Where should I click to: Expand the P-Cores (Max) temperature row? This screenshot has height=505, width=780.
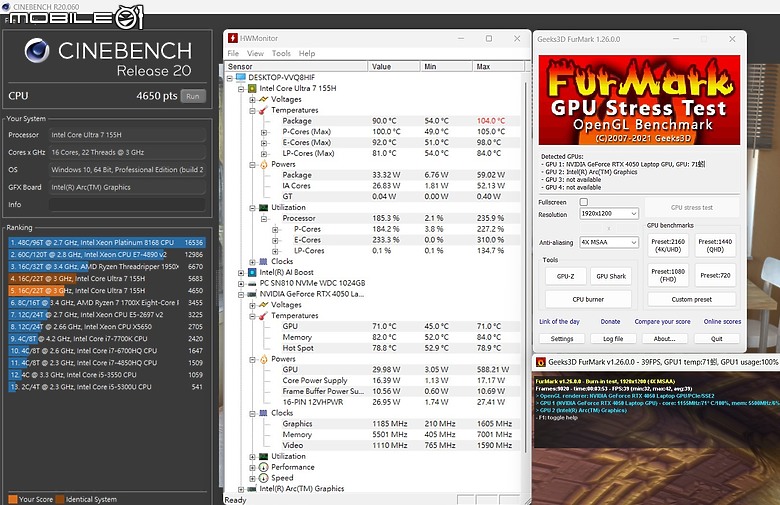tap(264, 132)
